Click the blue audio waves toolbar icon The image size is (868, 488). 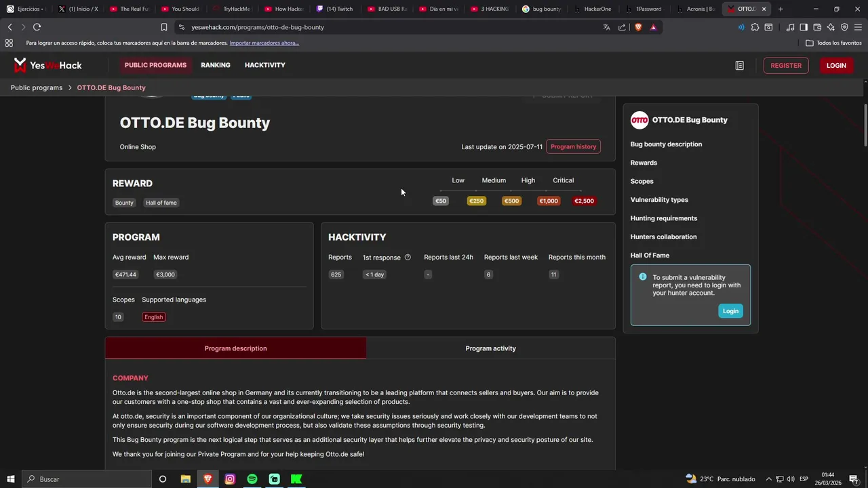pos(741,27)
